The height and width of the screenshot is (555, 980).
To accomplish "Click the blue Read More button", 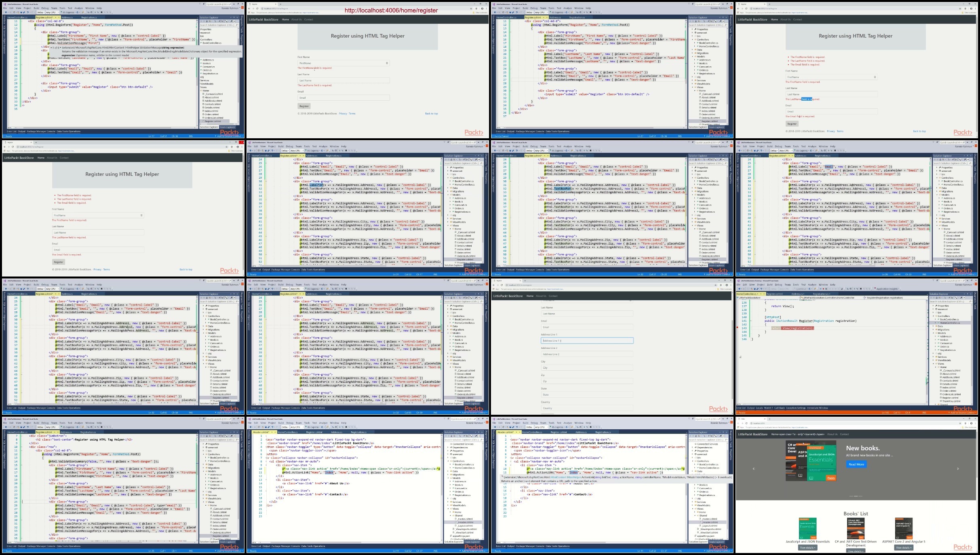I will (856, 464).
